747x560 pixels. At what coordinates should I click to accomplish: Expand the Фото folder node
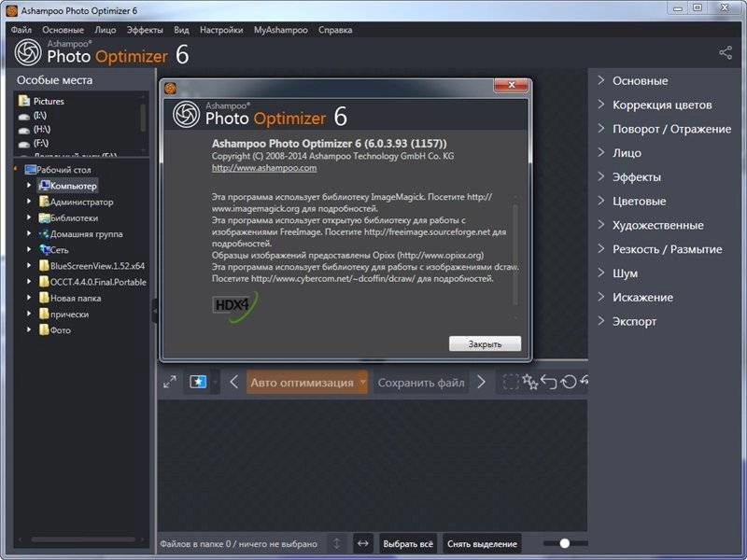point(29,329)
